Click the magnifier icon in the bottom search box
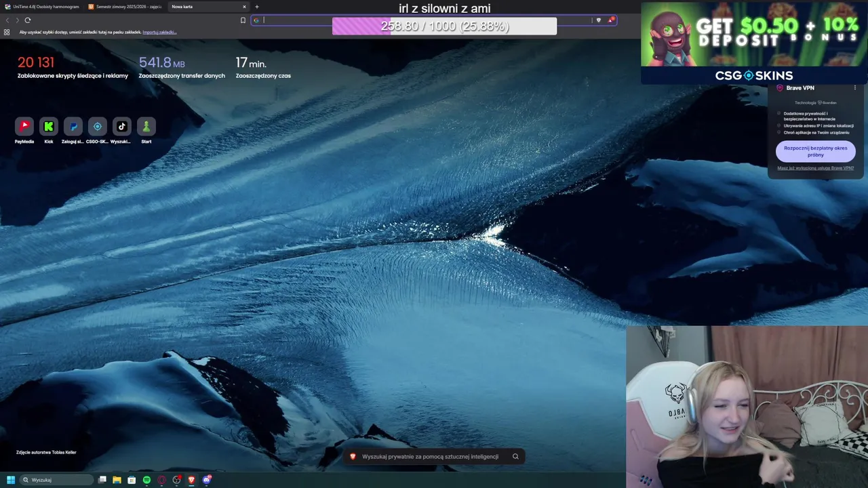Viewport: 868px width, 488px height. tap(515, 457)
